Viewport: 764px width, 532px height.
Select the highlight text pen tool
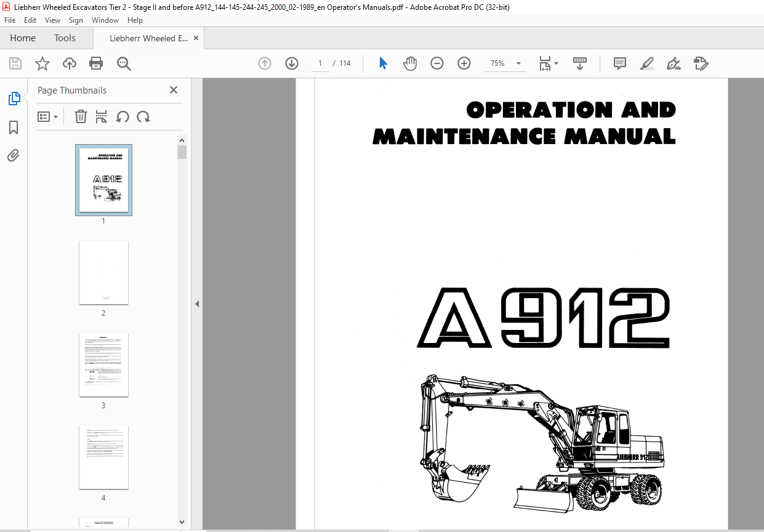pyautogui.click(x=647, y=63)
